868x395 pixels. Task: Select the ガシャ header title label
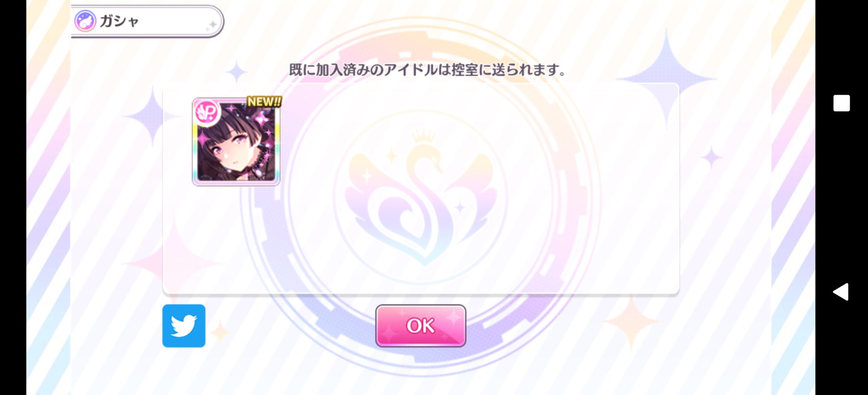coord(119,21)
